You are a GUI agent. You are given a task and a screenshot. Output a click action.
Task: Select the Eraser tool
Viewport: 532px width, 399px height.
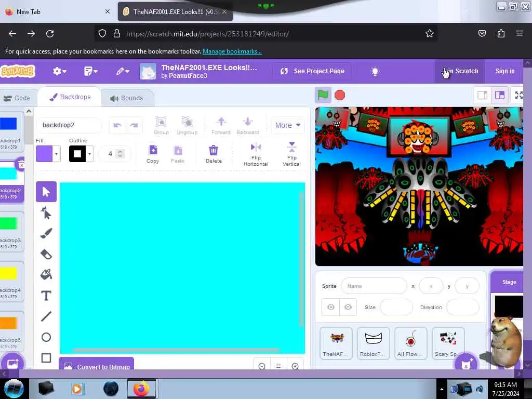[46, 254]
